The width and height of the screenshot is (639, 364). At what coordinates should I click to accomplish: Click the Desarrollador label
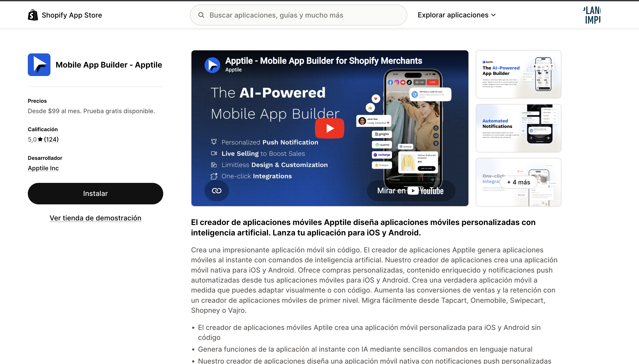coord(45,158)
